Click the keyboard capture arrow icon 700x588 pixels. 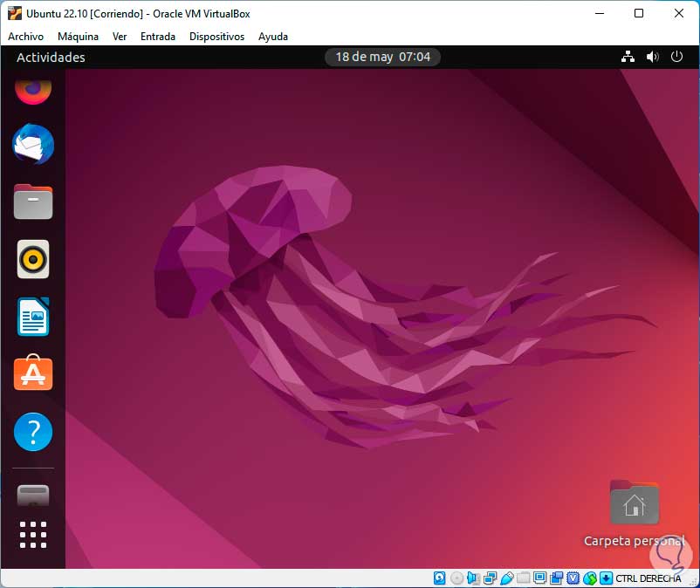[607, 578]
